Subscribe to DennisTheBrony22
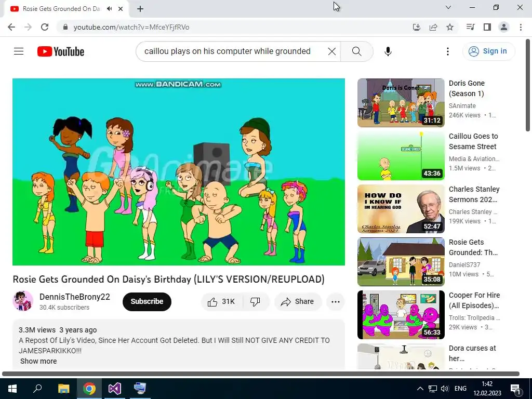 147,301
